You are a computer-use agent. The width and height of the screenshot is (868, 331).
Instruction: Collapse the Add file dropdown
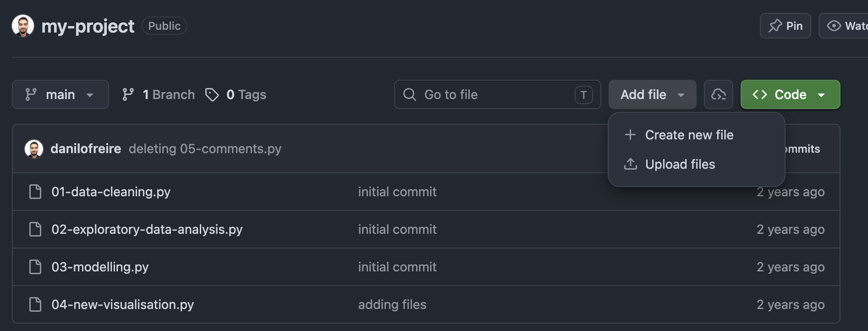pos(652,94)
